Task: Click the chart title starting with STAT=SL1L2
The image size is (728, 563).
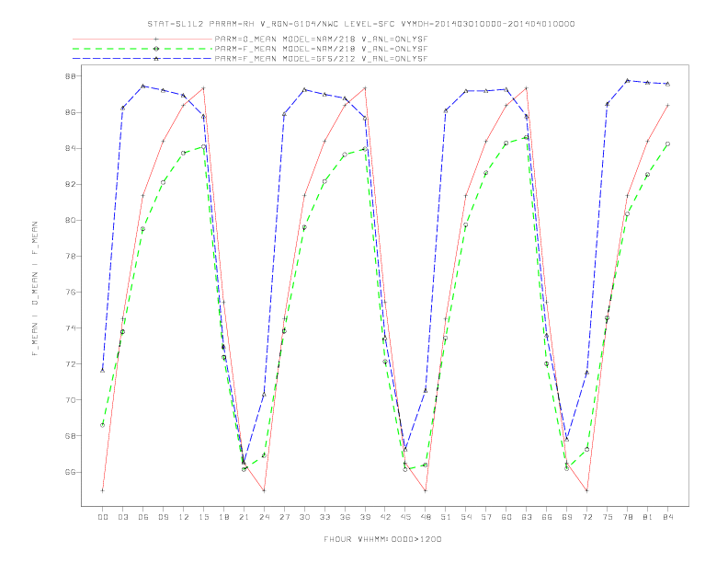Action: 361,24
